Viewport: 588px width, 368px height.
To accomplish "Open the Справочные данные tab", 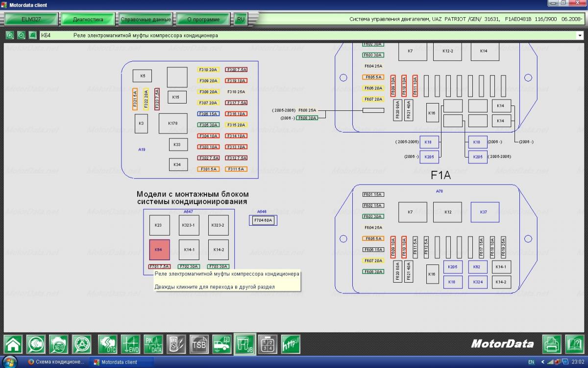I will [146, 20].
